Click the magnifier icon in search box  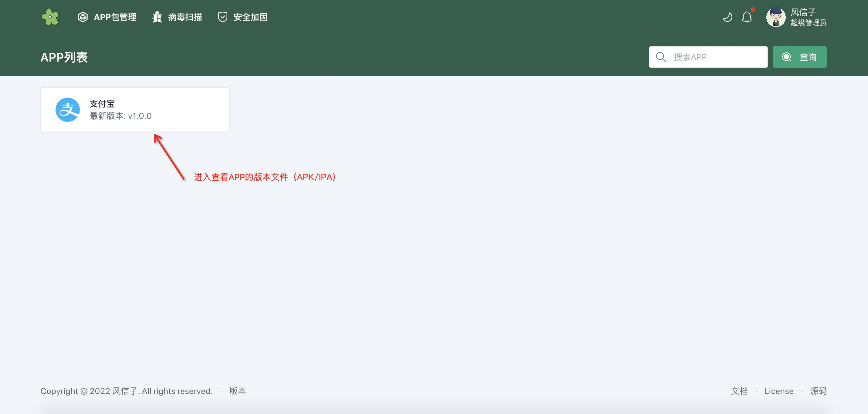[x=661, y=57]
